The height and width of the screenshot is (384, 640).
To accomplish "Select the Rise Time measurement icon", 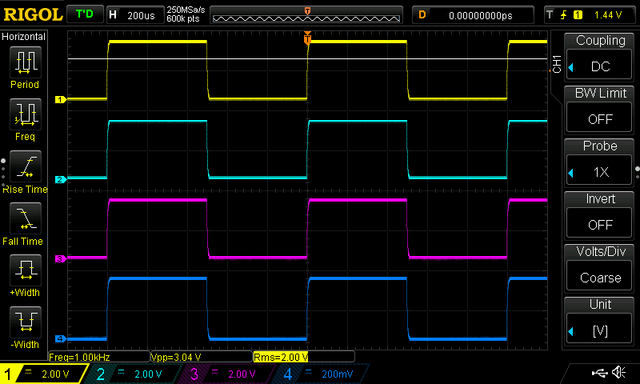I will pyautogui.click(x=25, y=166).
